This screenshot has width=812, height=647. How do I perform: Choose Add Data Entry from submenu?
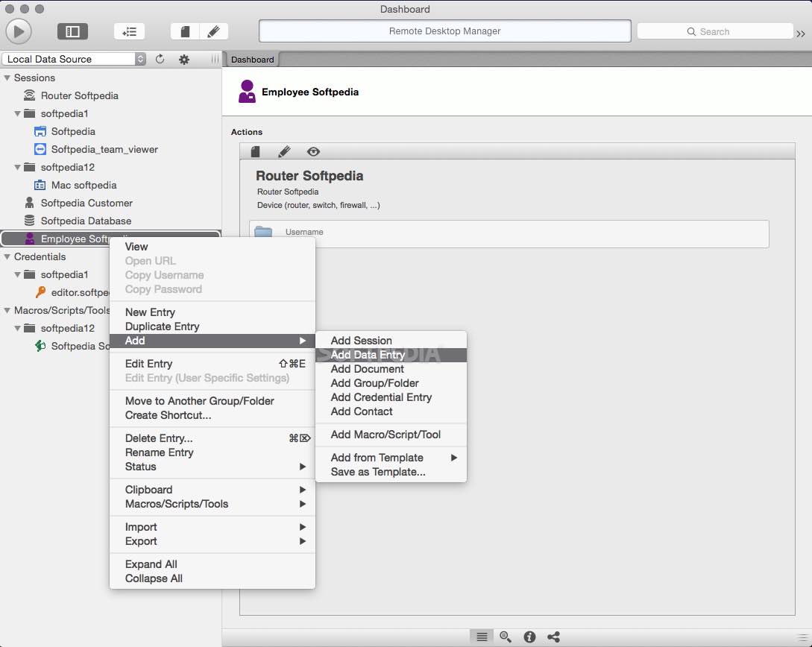coord(391,355)
